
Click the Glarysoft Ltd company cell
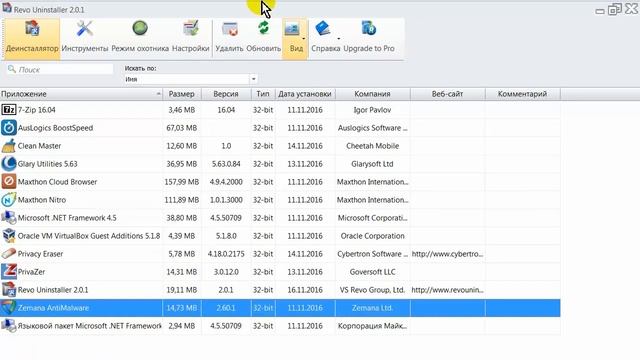(x=372, y=164)
